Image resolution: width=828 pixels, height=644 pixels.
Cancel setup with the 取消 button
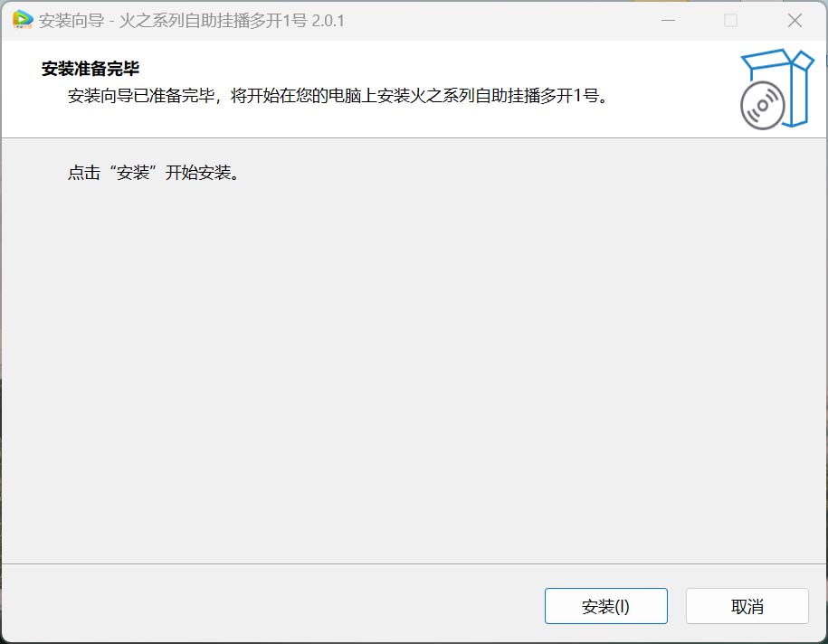pos(747,606)
